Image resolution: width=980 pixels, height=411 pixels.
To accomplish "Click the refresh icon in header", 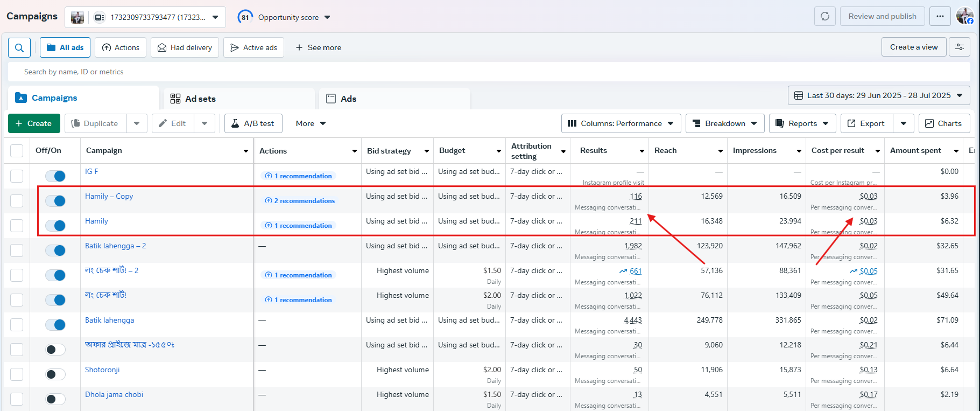I will [824, 16].
